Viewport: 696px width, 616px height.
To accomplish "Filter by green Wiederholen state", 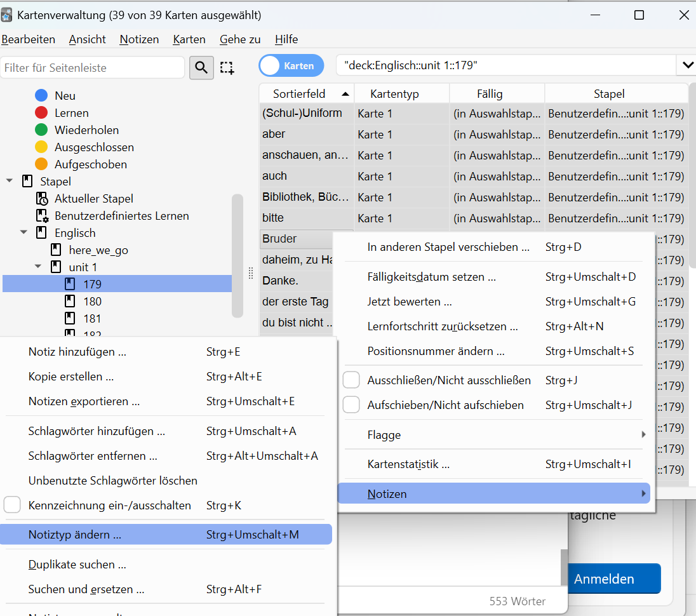I will click(x=41, y=130).
